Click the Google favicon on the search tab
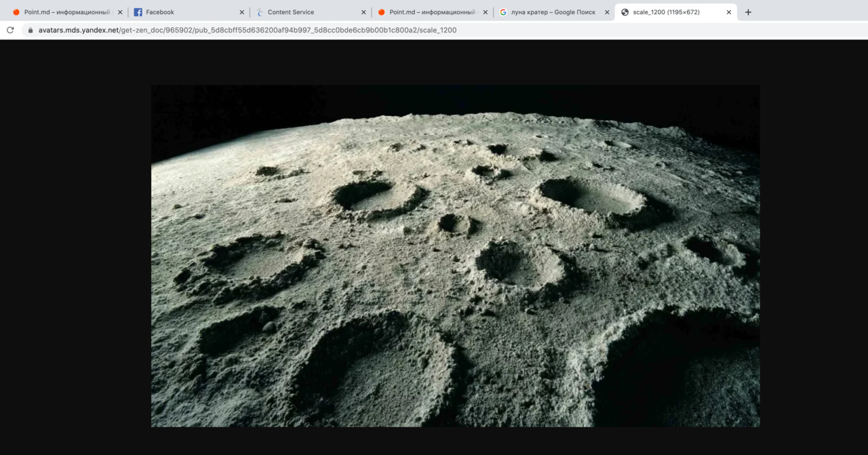Screen dimensions: 868x455 point(503,12)
